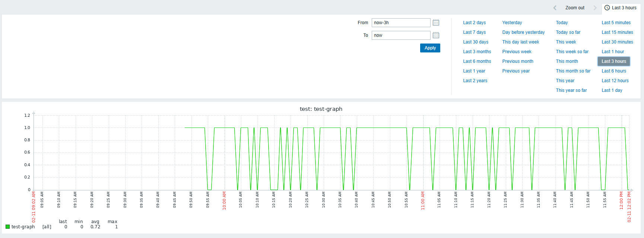Click the From time input field

(x=401, y=23)
